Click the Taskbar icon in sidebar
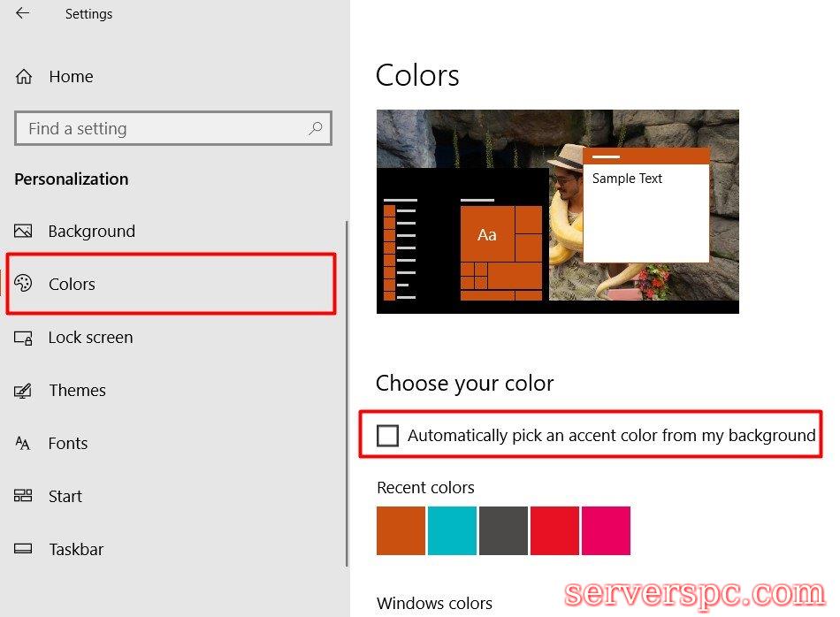Image resolution: width=840 pixels, height=617 pixels. pos(23,549)
